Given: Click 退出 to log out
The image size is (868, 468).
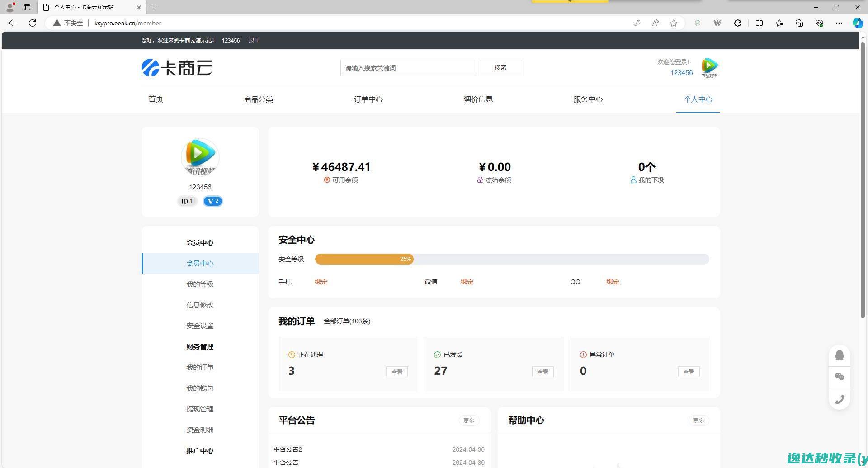Looking at the screenshot, I should [254, 40].
